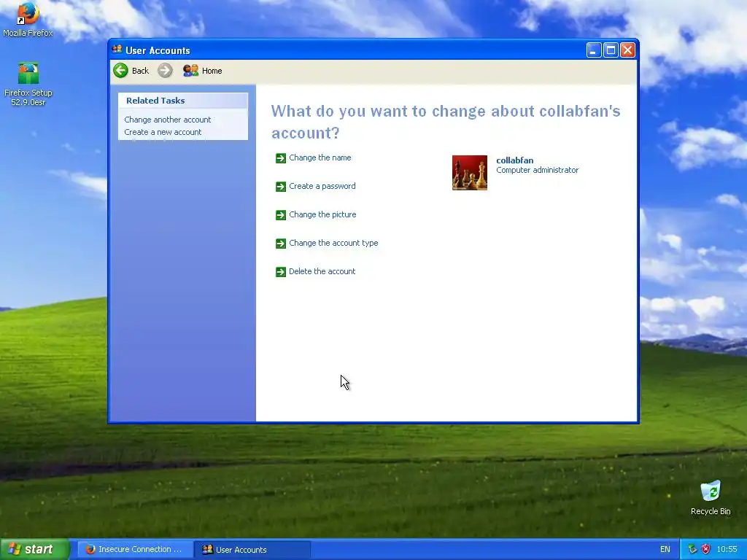This screenshot has height=560, width=747.
Task: Open Mozilla Firefox desktop shortcut icon
Action: 28,13
